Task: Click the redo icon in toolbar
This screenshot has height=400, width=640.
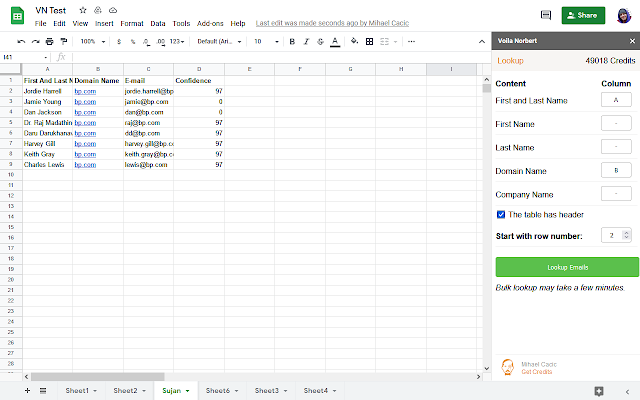Action: 36,41
